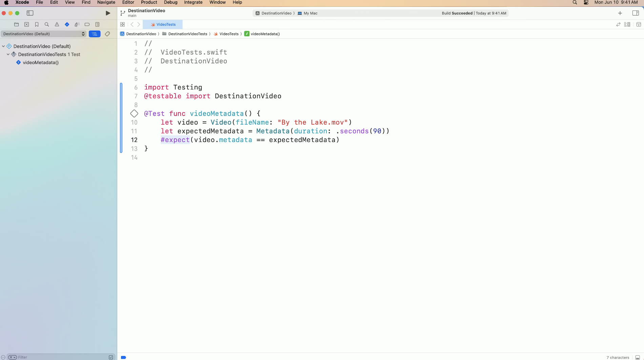Add a new editor pane
644x360 pixels.
click(x=639, y=24)
